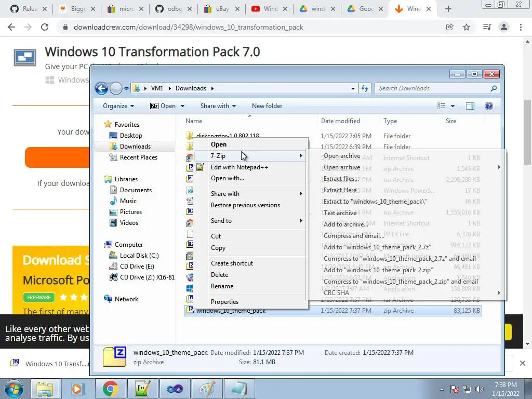The height and width of the screenshot is (399, 532).
Task: Expand the address bar history dropdown
Action: 353,88
